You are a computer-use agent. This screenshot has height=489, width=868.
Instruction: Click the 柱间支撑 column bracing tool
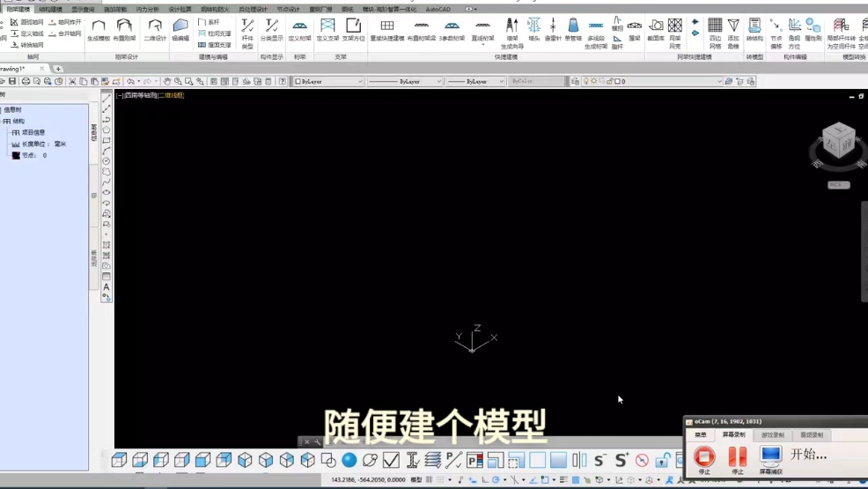[x=215, y=33]
